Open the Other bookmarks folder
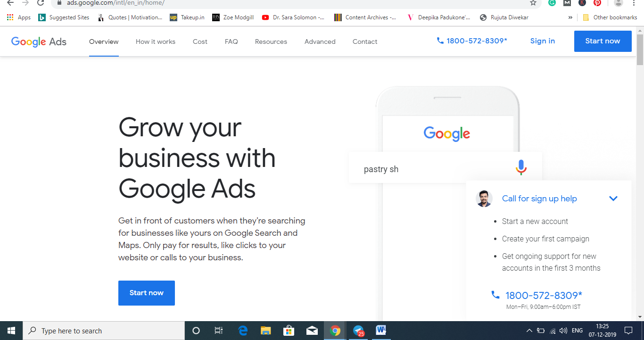The height and width of the screenshot is (340, 644). pyautogui.click(x=610, y=17)
